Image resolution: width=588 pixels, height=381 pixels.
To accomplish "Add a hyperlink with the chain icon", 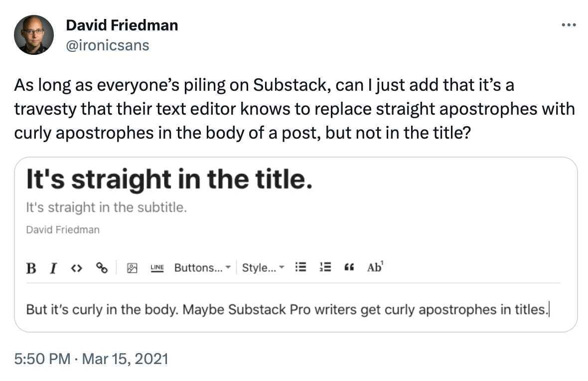I will [x=102, y=268].
